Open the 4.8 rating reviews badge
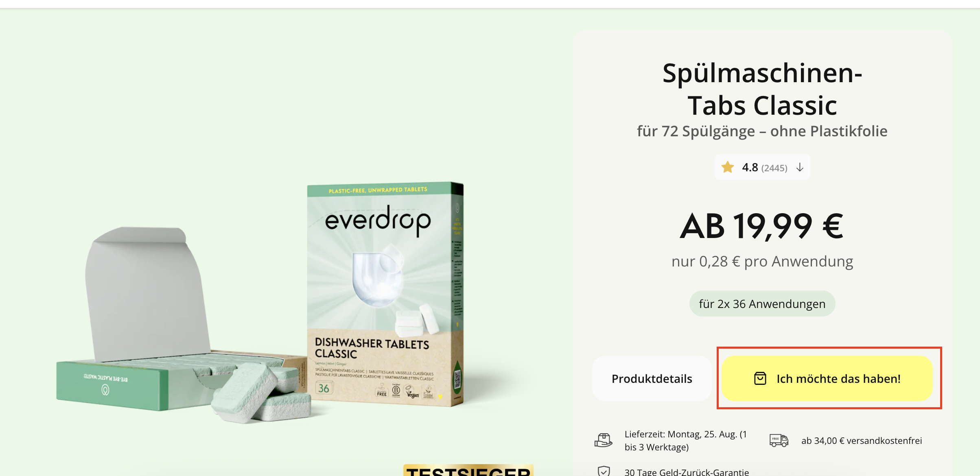This screenshot has width=980, height=476. 762,167
